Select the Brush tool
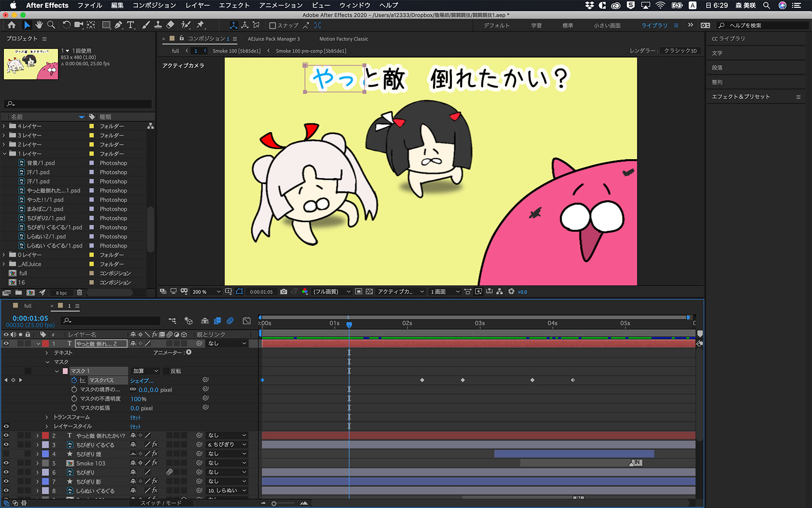Viewport: 812px width, 508px height. 145,25
